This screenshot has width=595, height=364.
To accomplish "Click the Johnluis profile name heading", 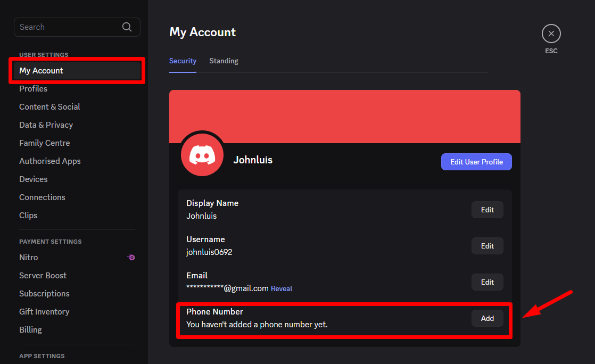I will click(253, 160).
